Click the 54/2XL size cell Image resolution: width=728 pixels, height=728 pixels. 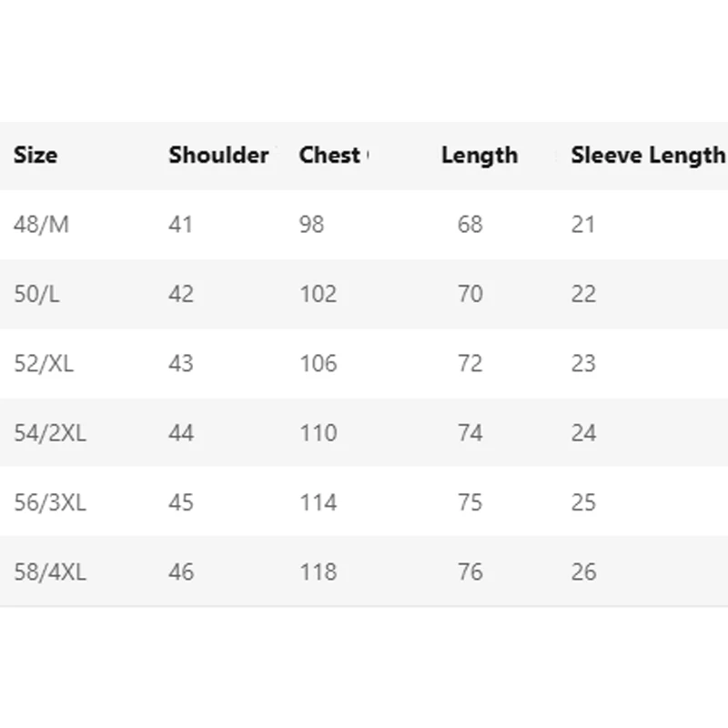coord(50,433)
